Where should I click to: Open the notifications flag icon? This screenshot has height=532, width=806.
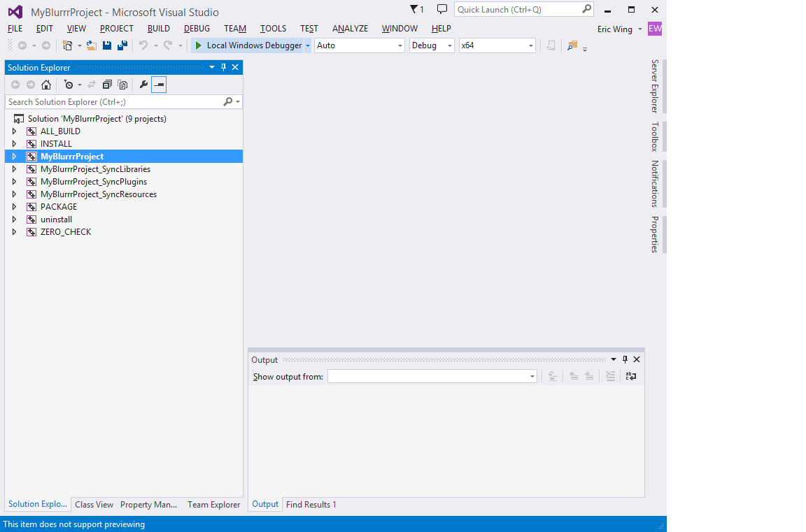[x=416, y=10]
